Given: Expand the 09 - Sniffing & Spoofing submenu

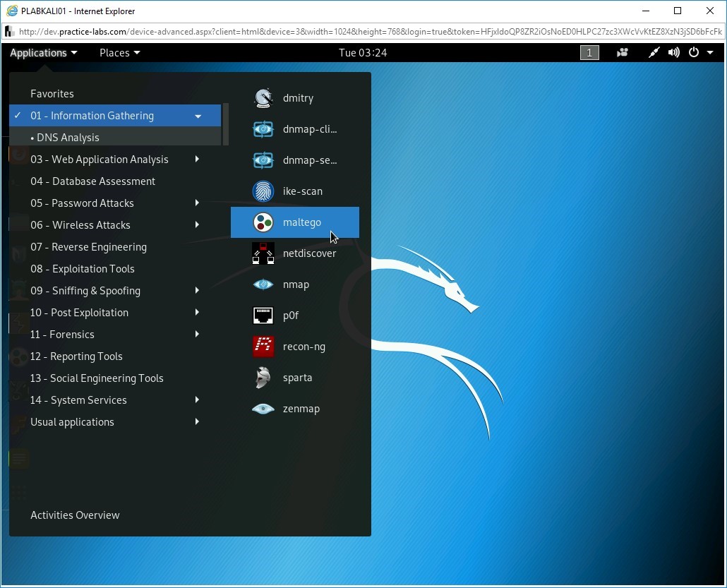Looking at the screenshot, I should click(x=85, y=290).
